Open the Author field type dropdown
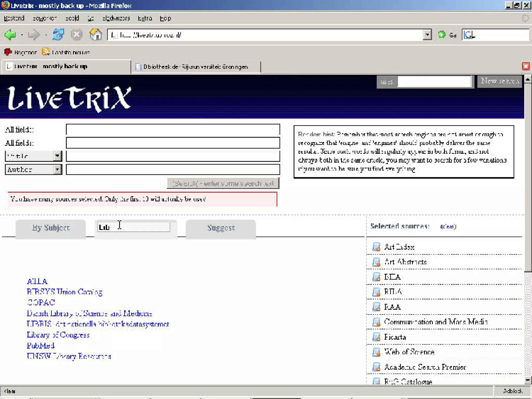The image size is (532, 399). pyautogui.click(x=57, y=170)
